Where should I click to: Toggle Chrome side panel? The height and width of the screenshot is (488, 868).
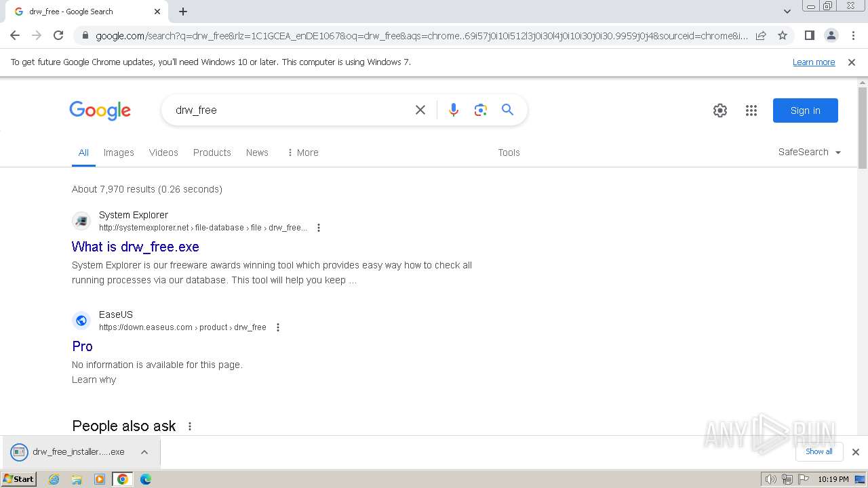pos(809,35)
